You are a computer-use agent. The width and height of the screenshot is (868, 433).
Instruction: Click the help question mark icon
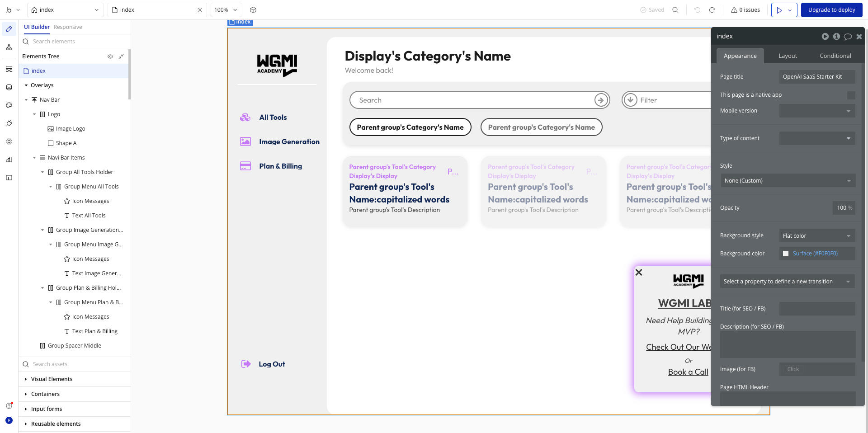pyautogui.click(x=9, y=406)
